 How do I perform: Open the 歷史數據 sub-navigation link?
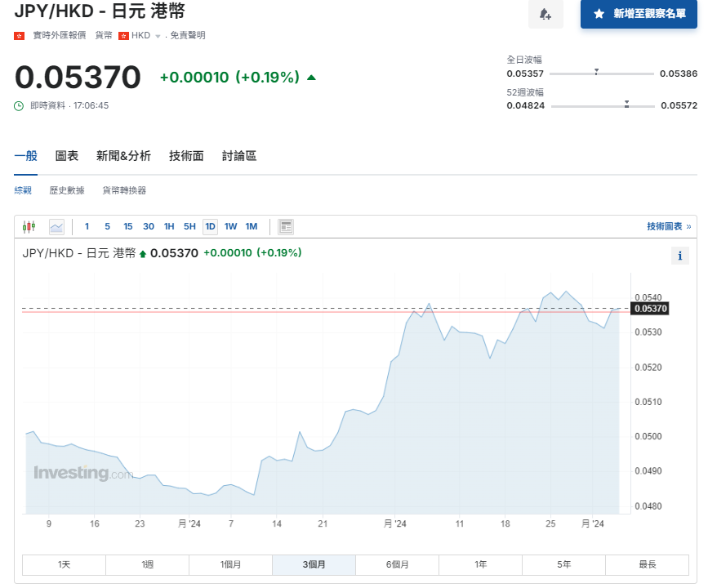(67, 190)
